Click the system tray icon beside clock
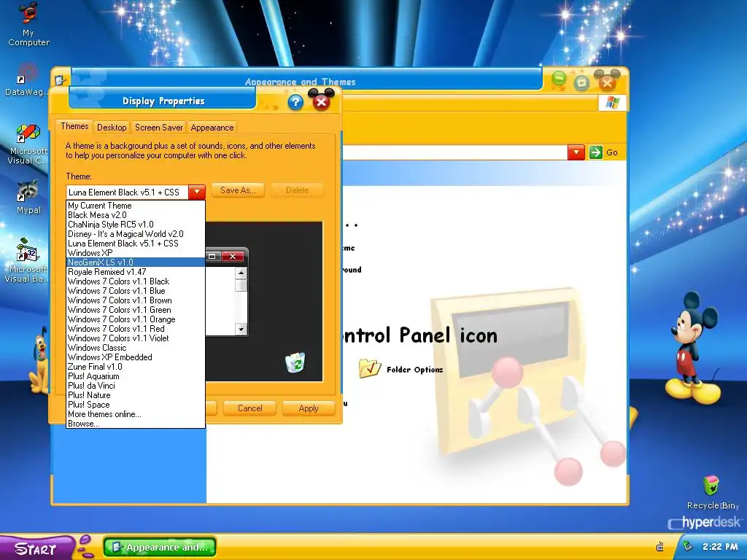 (686, 545)
